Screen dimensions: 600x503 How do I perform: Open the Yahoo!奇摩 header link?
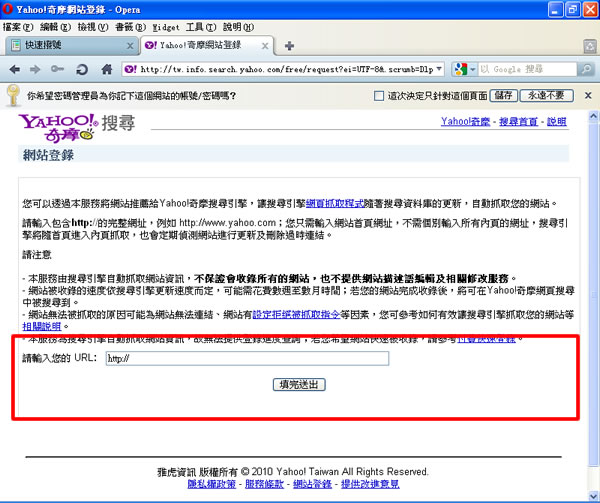(465, 122)
